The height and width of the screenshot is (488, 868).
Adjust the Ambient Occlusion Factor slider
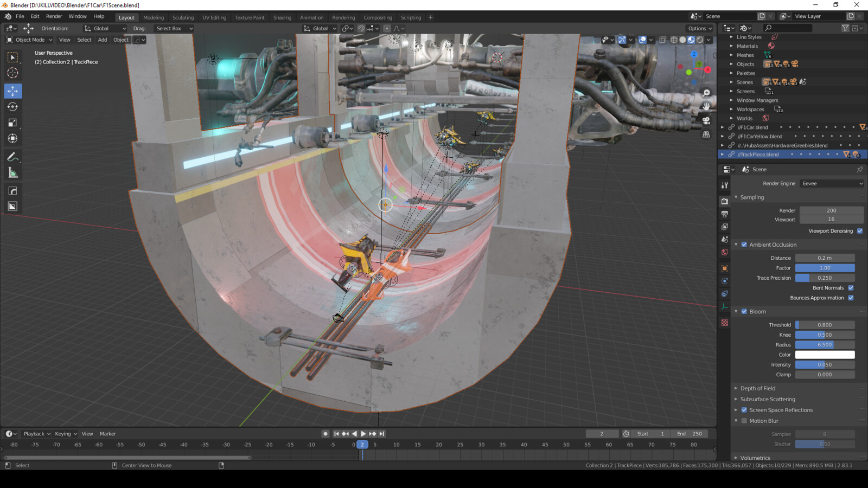coord(825,268)
